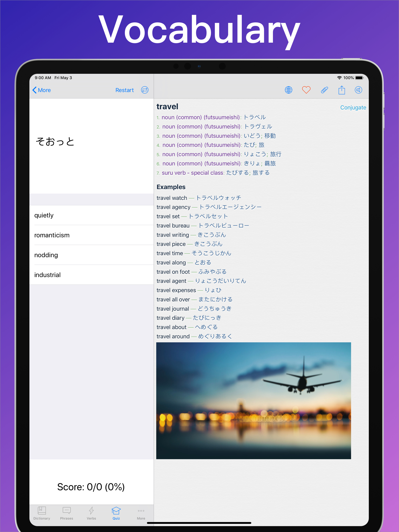Select the suru verb entry たびする
The width and height of the screenshot is (399, 532).
(x=248, y=173)
